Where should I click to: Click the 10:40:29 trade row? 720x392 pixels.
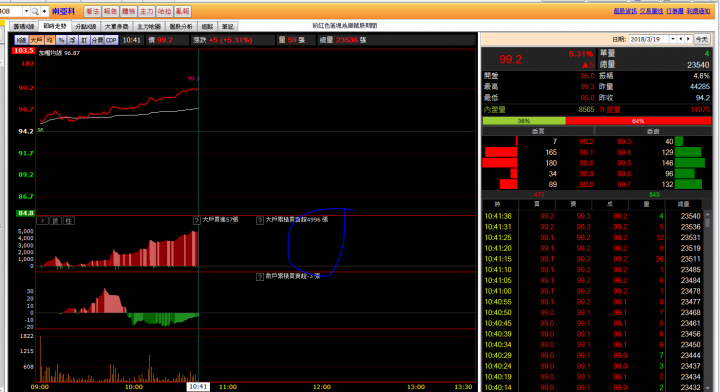592,355
